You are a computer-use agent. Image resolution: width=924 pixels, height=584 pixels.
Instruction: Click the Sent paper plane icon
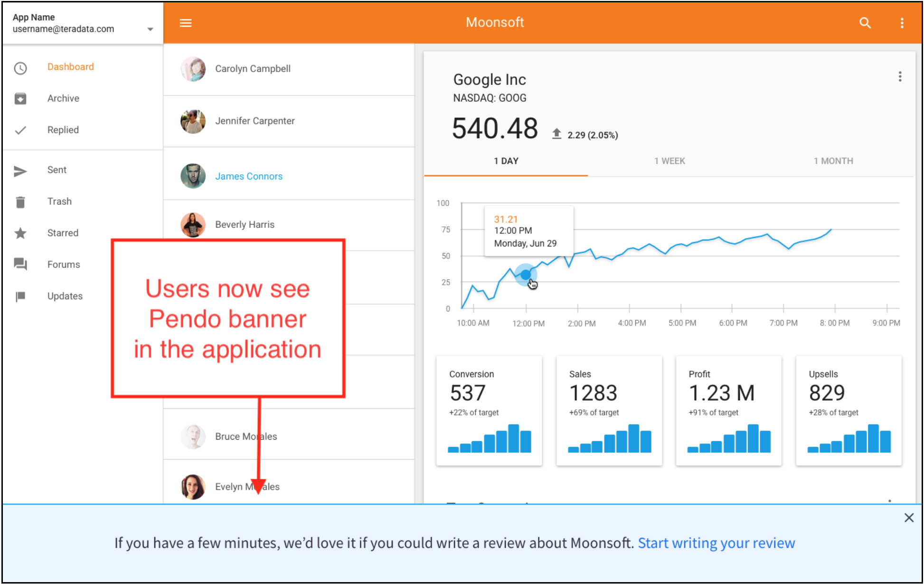point(20,171)
